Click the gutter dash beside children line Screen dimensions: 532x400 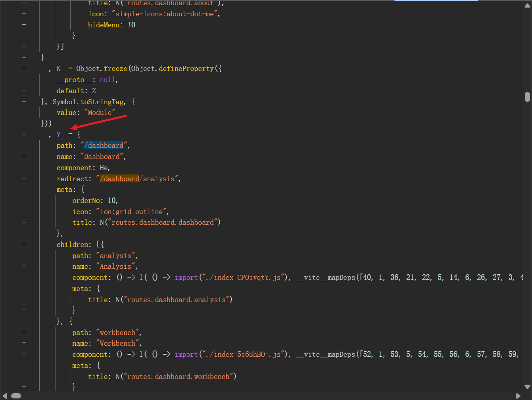pos(24,244)
